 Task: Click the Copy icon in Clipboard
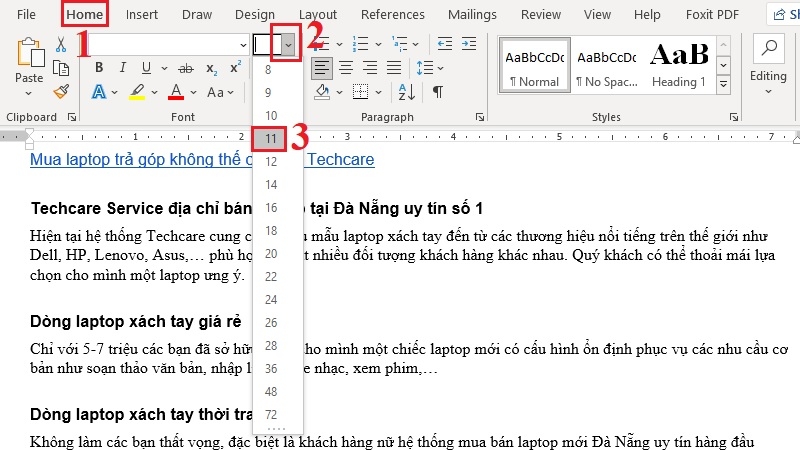(61, 68)
